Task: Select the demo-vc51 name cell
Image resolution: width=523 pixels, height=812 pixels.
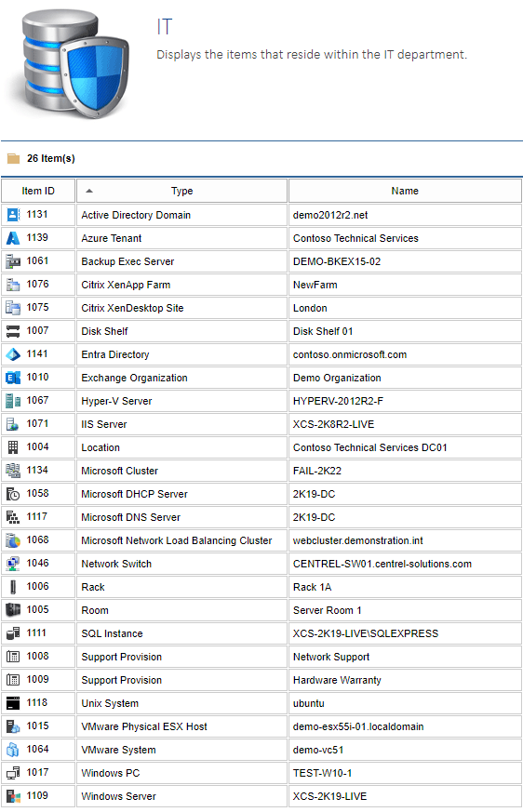Action: coord(405,751)
